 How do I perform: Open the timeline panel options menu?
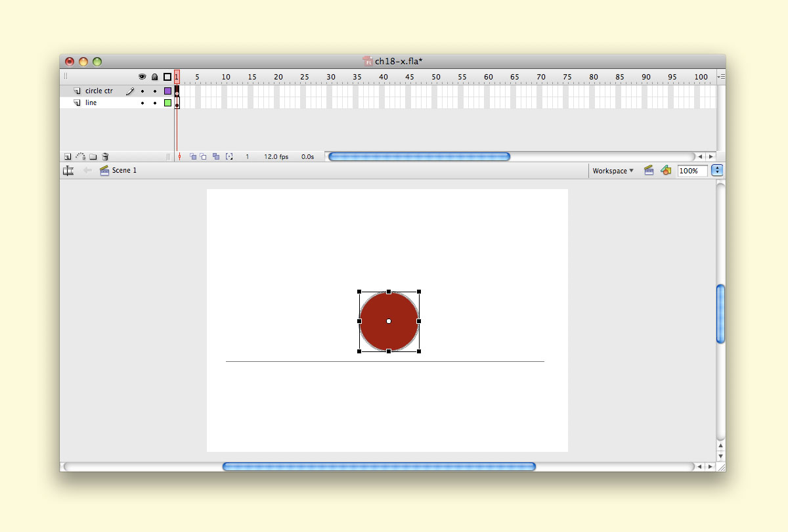(x=719, y=76)
